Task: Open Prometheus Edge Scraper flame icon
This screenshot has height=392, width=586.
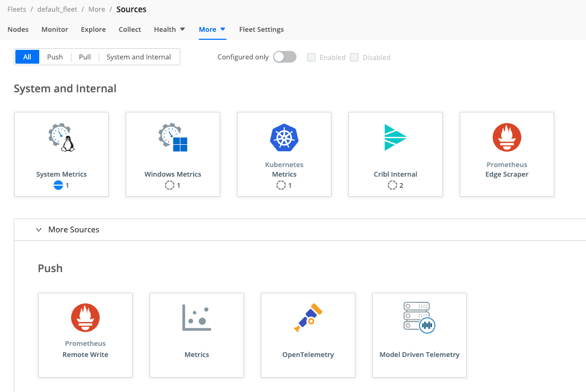Action: point(507,138)
